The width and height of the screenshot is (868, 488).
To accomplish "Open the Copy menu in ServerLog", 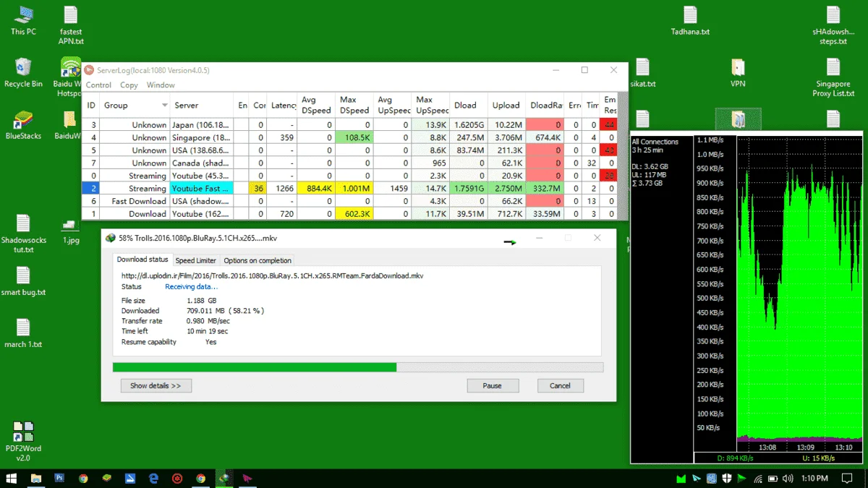I will coord(129,85).
